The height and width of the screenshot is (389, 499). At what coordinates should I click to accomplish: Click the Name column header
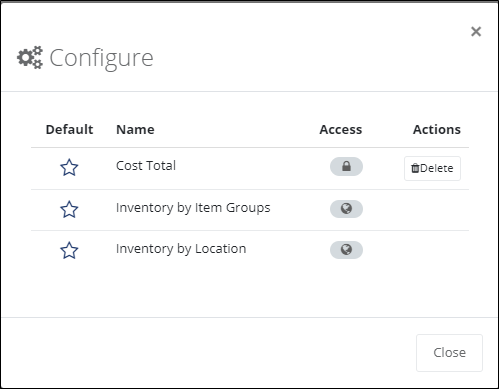click(x=135, y=129)
